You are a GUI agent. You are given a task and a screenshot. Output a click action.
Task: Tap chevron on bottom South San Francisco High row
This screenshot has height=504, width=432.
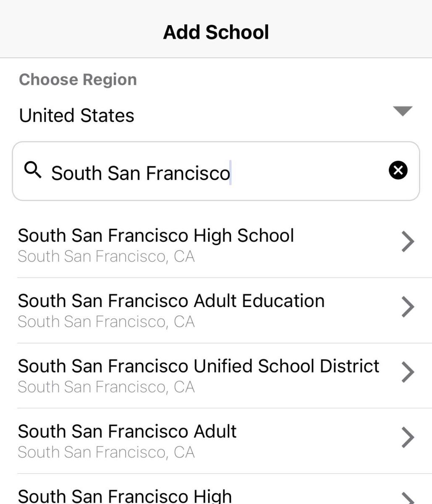(x=408, y=499)
